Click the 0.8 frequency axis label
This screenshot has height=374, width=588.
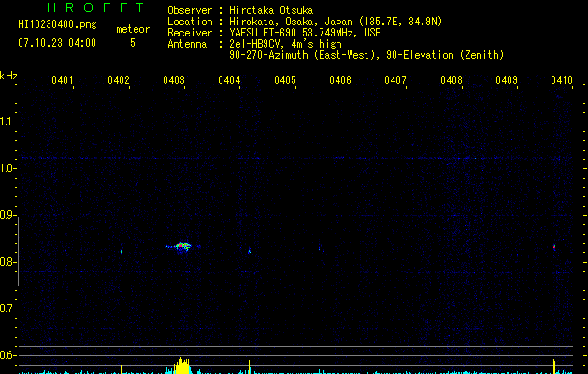pos(7,262)
